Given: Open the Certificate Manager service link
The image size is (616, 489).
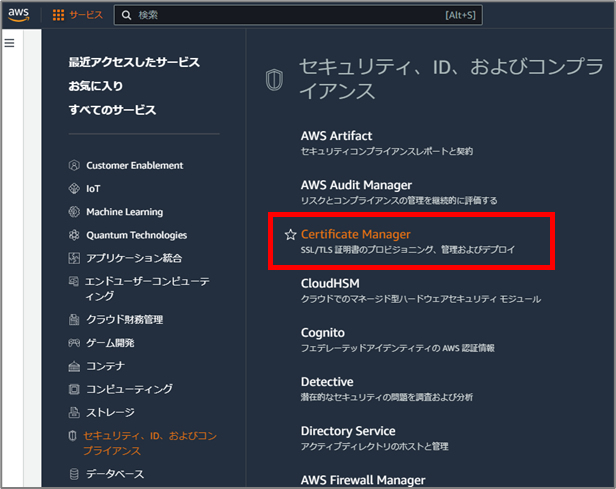Looking at the screenshot, I should (355, 234).
